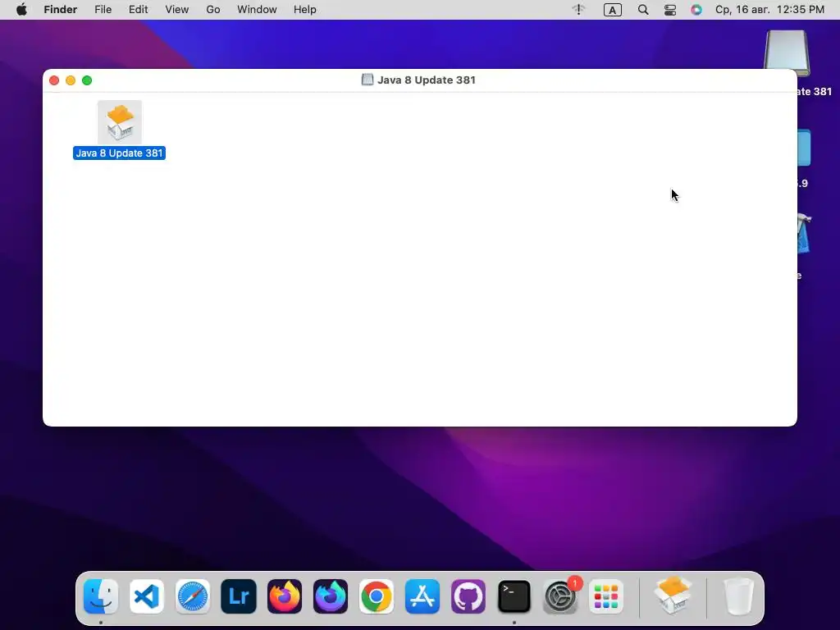The image size is (840, 630).
Task: Open Finder from the Dock
Action: click(101, 596)
